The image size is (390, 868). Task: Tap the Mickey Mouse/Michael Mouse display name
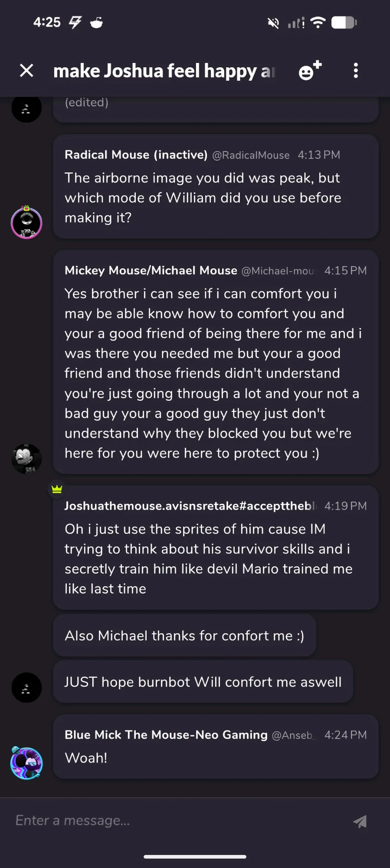(x=151, y=271)
